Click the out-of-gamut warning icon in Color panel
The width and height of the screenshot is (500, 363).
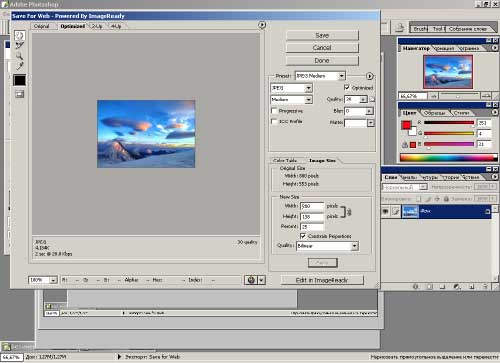405,144
